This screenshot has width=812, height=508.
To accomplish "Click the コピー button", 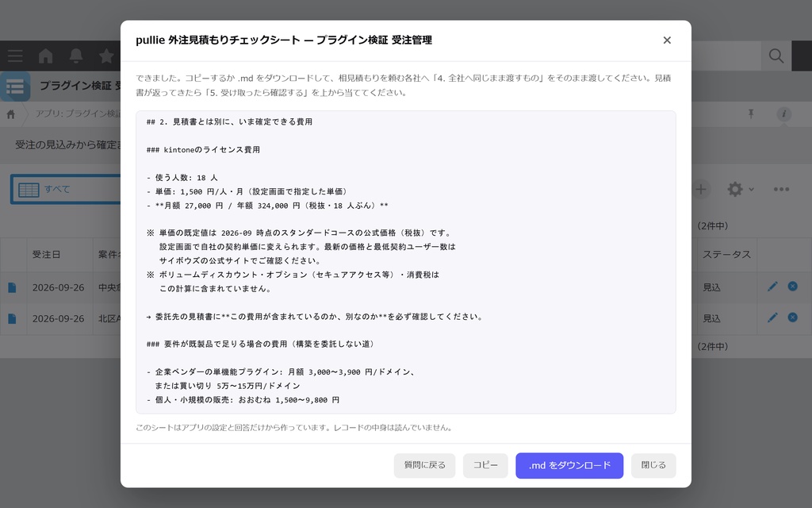I will click(486, 465).
